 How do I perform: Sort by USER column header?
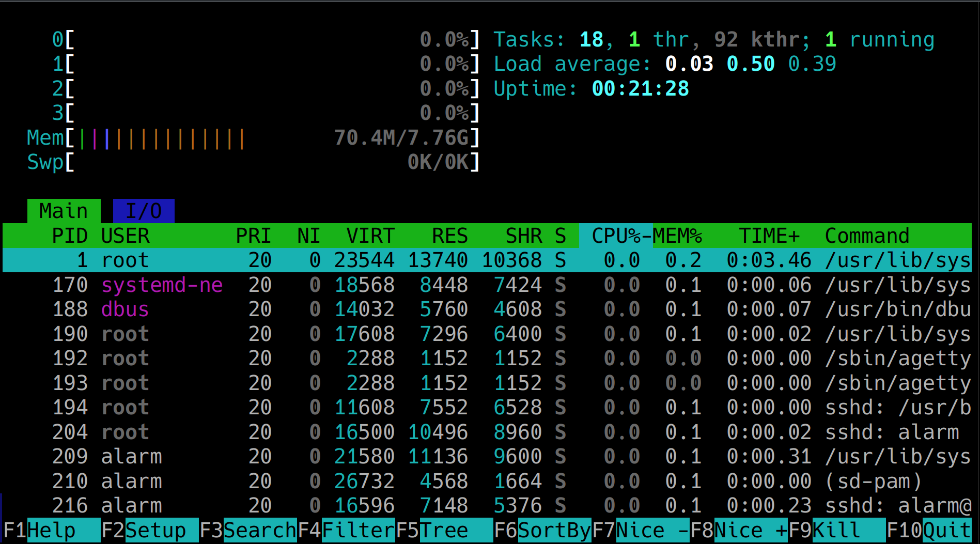click(126, 236)
